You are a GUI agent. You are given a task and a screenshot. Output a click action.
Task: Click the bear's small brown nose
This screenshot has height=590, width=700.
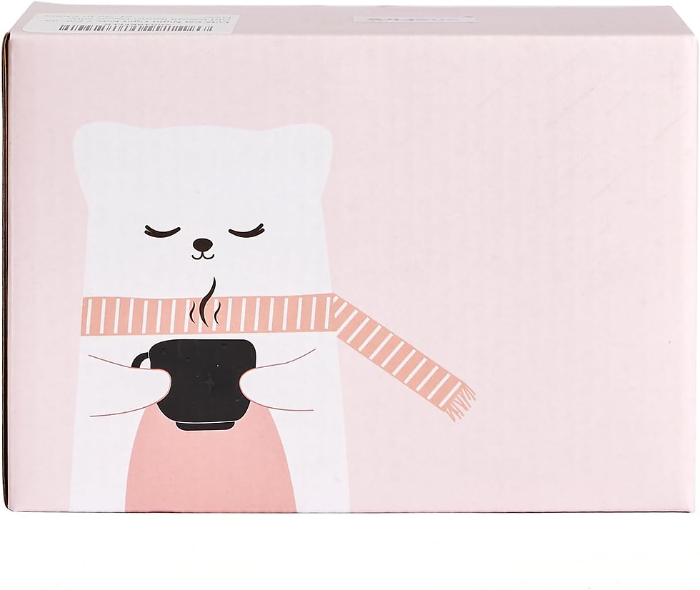[x=203, y=244]
